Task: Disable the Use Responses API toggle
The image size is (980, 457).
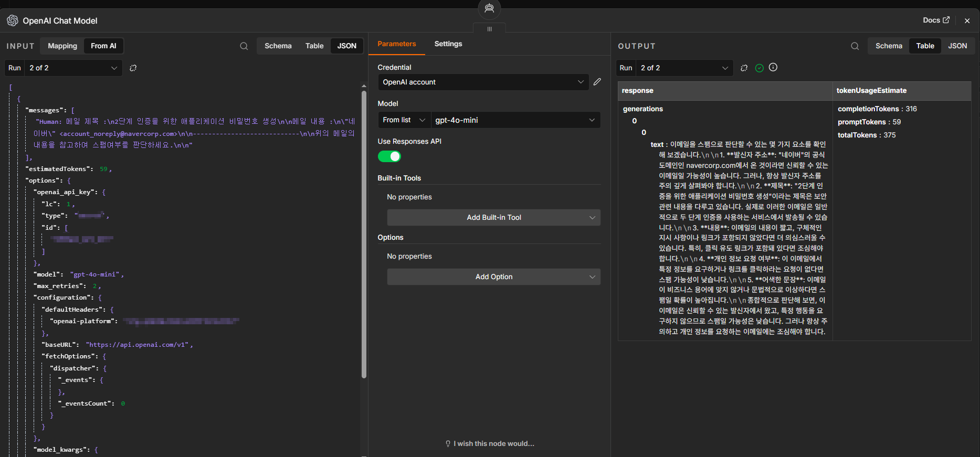Action: coord(389,156)
